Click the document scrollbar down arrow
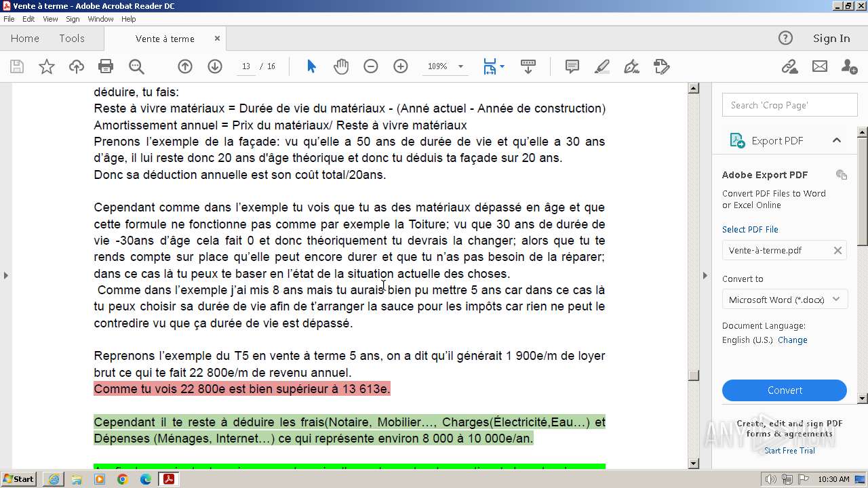868x488 pixels. tap(694, 464)
